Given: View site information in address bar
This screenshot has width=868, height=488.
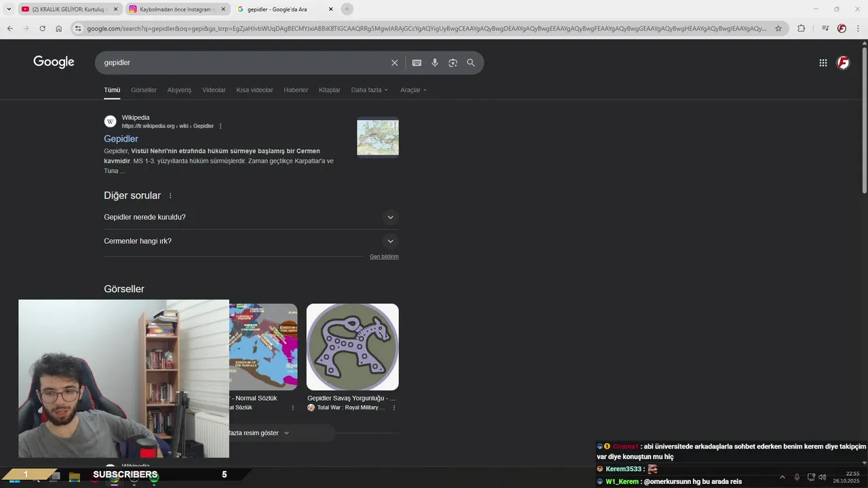Looking at the screenshot, I should (x=78, y=28).
